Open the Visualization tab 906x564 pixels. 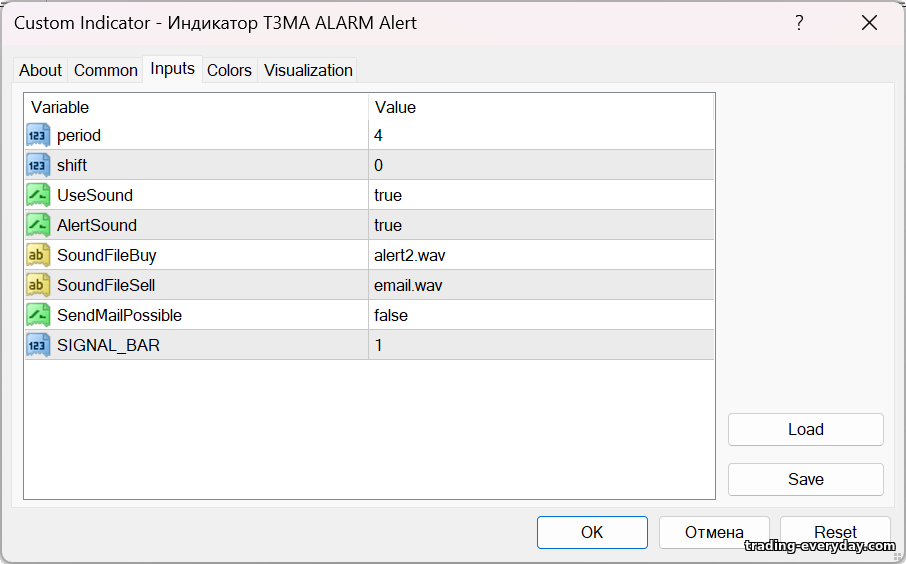point(308,70)
